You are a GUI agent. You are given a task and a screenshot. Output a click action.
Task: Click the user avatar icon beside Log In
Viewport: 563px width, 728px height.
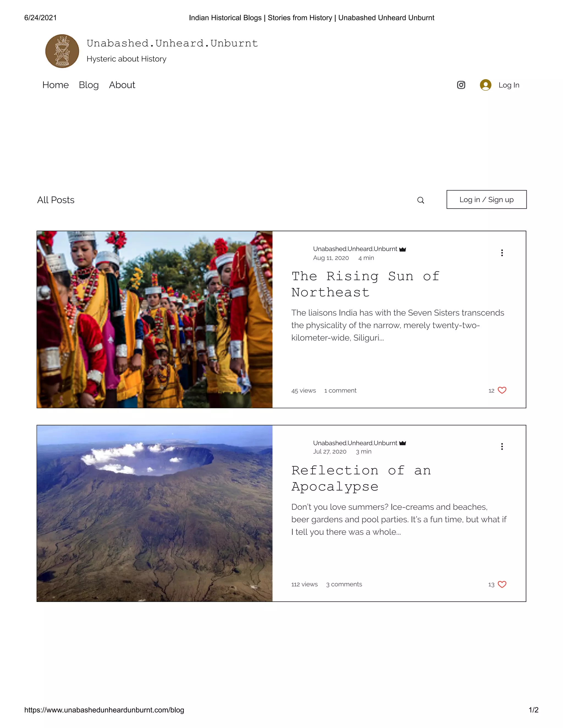coord(485,85)
